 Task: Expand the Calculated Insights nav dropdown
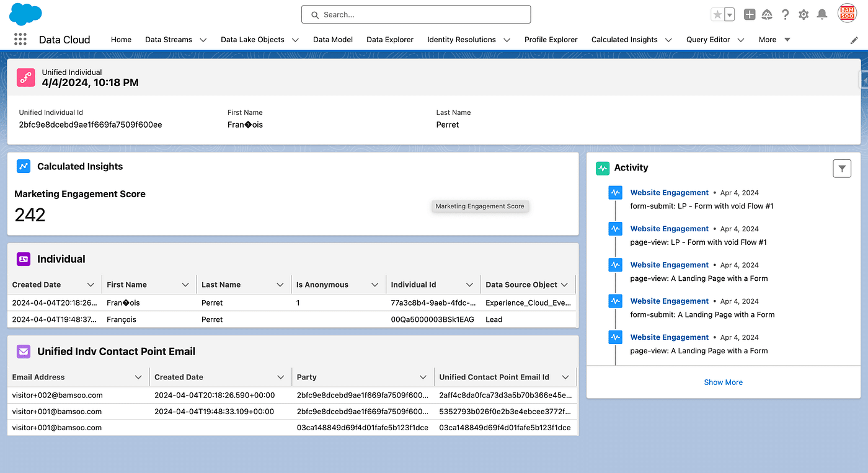point(668,40)
